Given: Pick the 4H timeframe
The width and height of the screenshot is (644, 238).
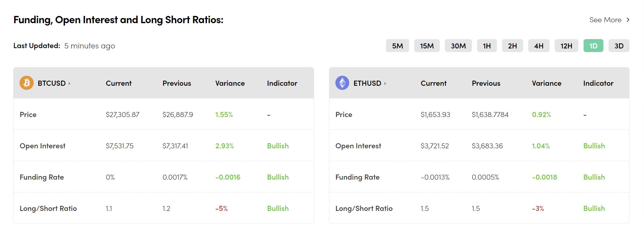Looking at the screenshot, I should [x=538, y=46].
